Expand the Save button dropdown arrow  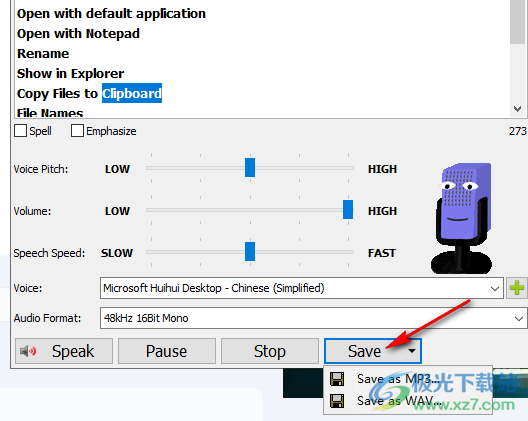pos(411,351)
